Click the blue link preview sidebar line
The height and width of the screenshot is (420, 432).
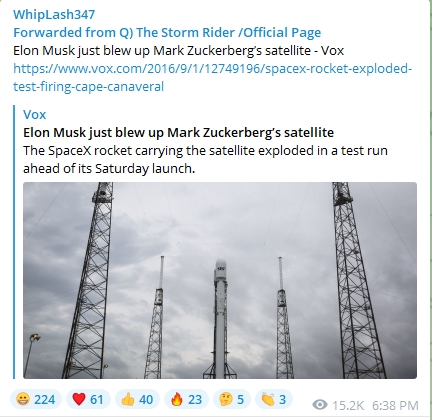(14, 242)
